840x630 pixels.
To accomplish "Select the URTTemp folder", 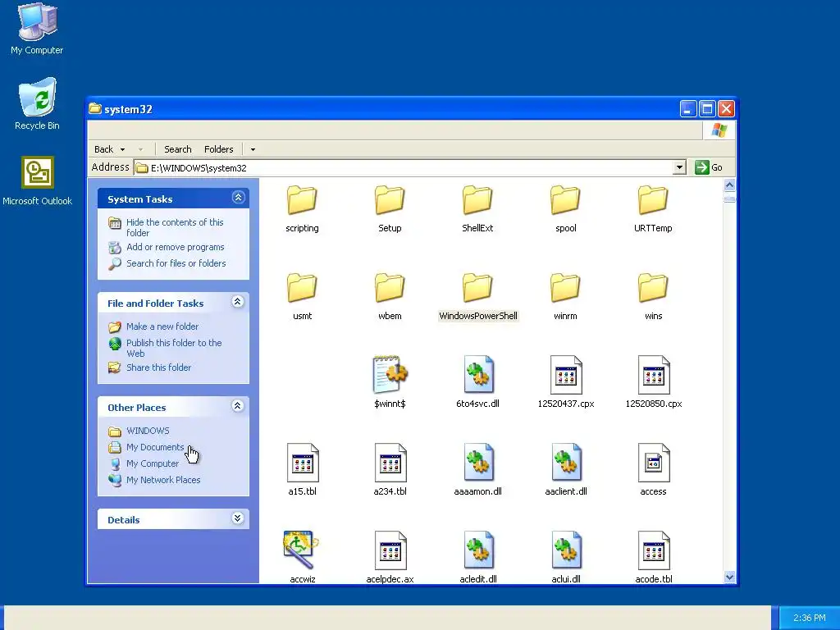I will coord(653,209).
